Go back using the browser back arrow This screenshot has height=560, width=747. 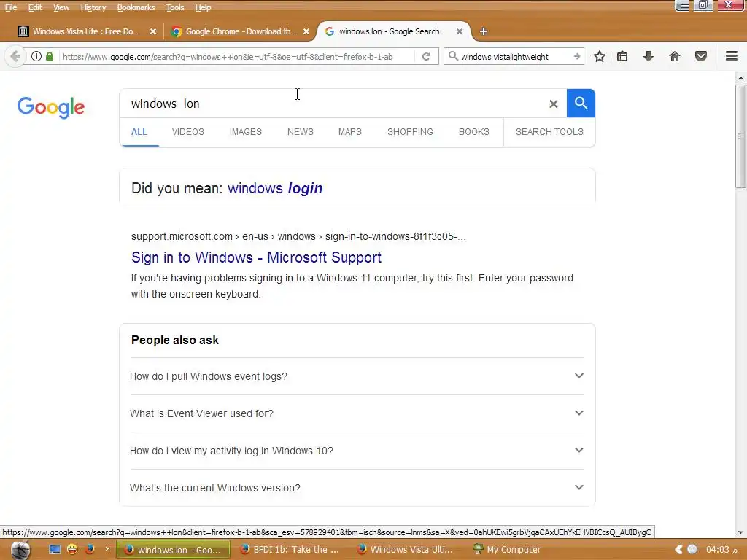point(15,57)
